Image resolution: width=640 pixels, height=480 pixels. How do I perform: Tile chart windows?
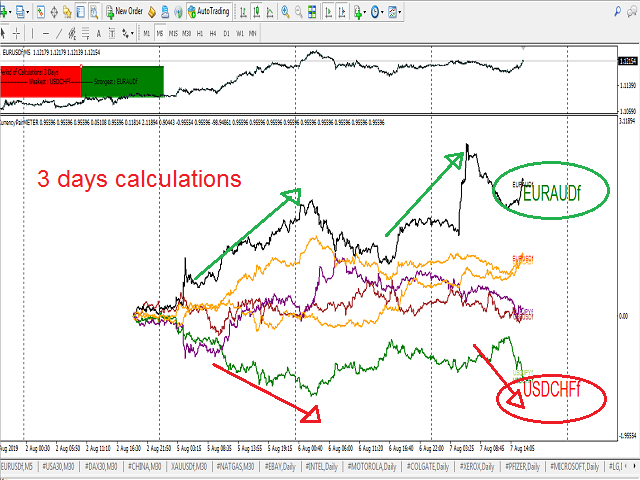point(312,12)
